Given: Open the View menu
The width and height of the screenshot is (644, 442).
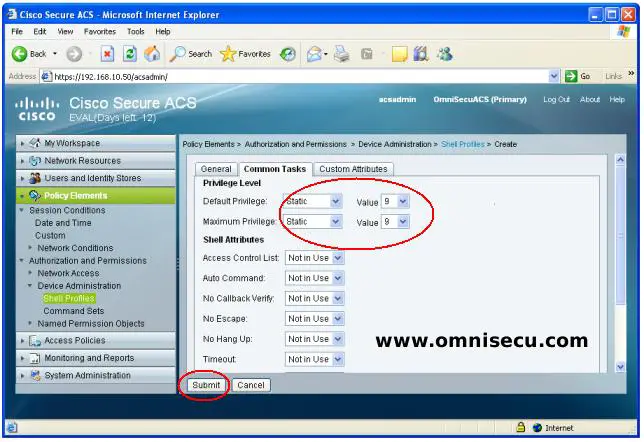Looking at the screenshot, I should point(65,32).
